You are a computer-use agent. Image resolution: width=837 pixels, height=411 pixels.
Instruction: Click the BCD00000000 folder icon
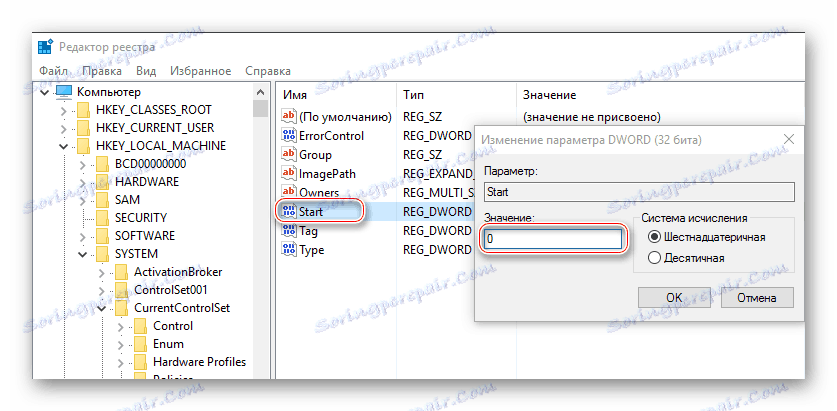point(102,164)
